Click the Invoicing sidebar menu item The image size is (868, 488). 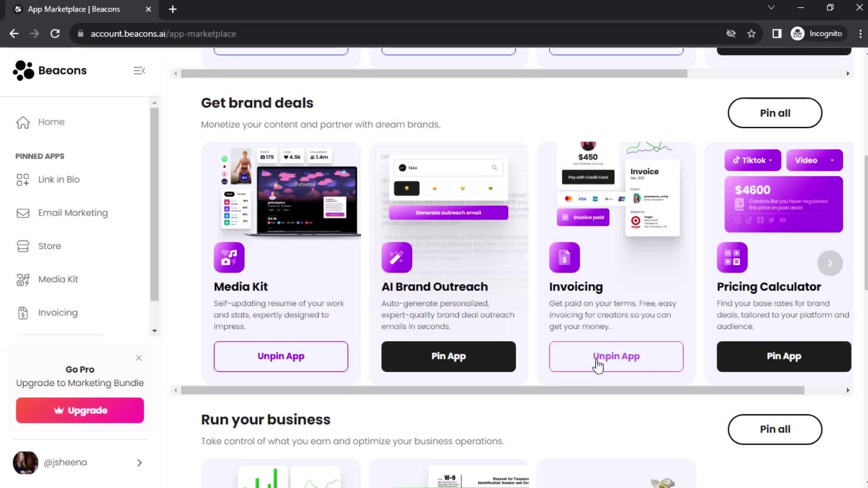(58, 312)
